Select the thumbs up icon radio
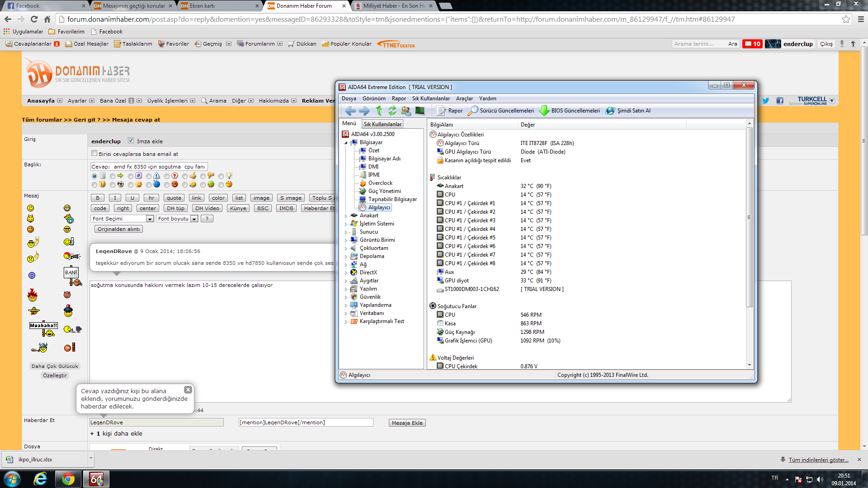The height and width of the screenshot is (488, 868). tap(184, 176)
